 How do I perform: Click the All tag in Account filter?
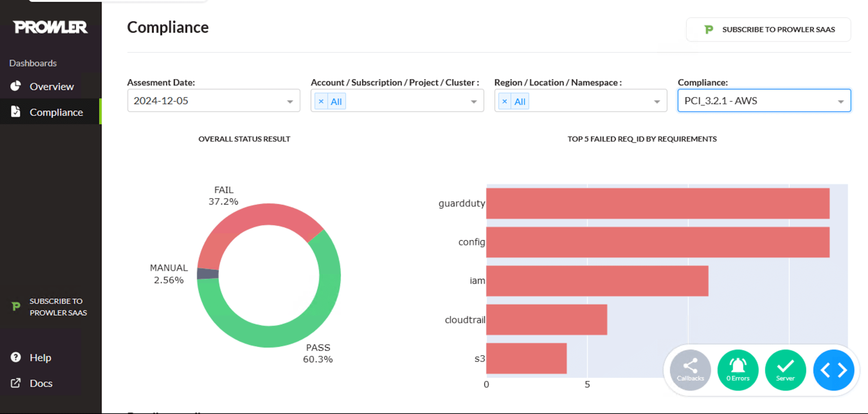click(x=336, y=101)
